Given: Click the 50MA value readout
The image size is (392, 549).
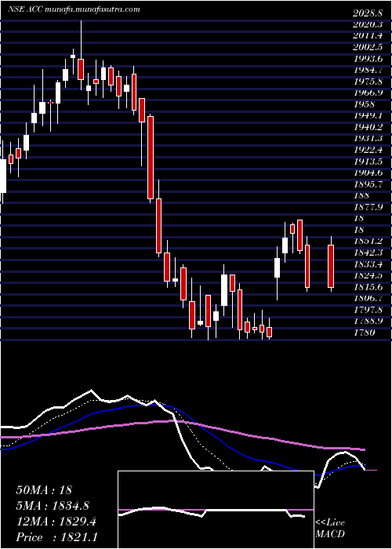Looking at the screenshot, I should [x=44, y=490].
